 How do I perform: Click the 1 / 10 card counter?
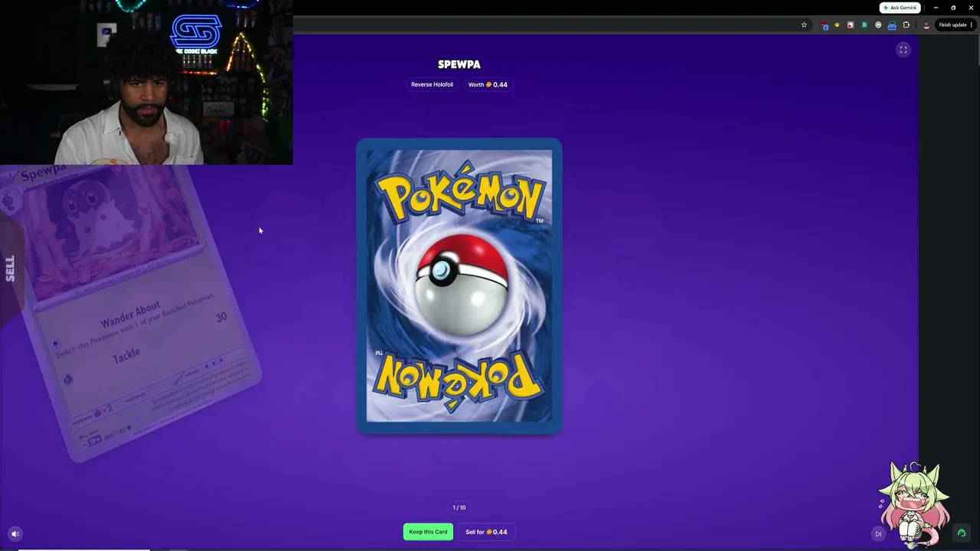[459, 507]
